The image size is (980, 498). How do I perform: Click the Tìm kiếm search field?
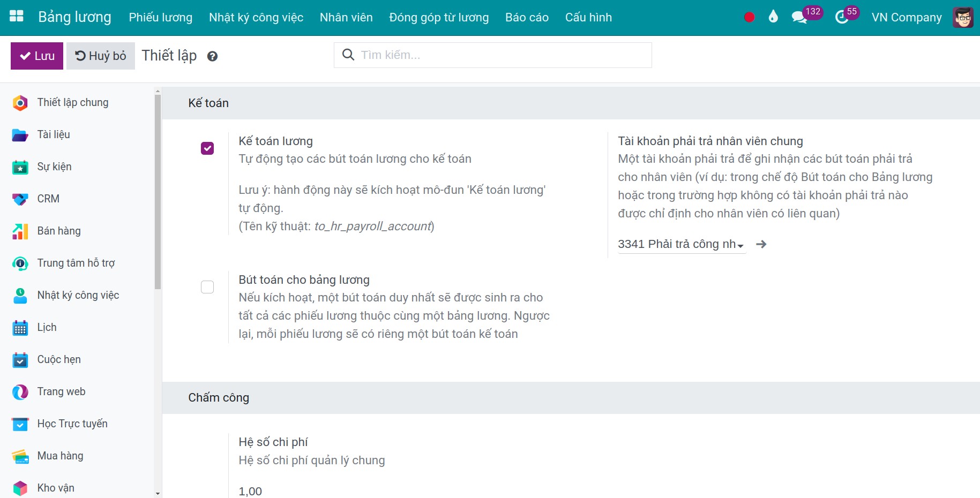[493, 55]
